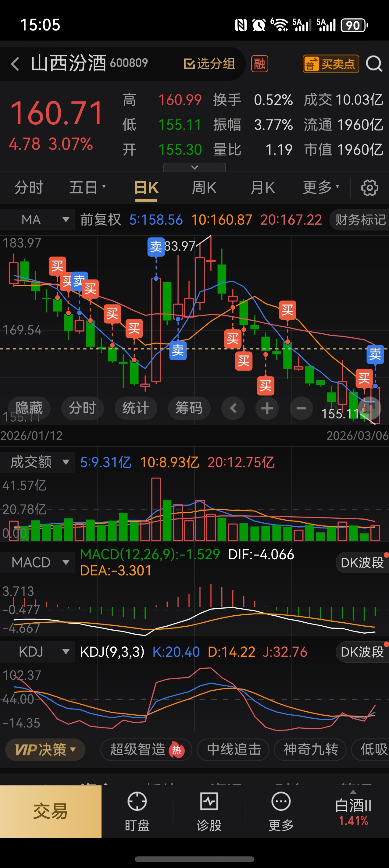Tap 振幅 3.77% amplitude value
Image resolution: width=389 pixels, height=868 pixels.
pyautogui.click(x=253, y=125)
